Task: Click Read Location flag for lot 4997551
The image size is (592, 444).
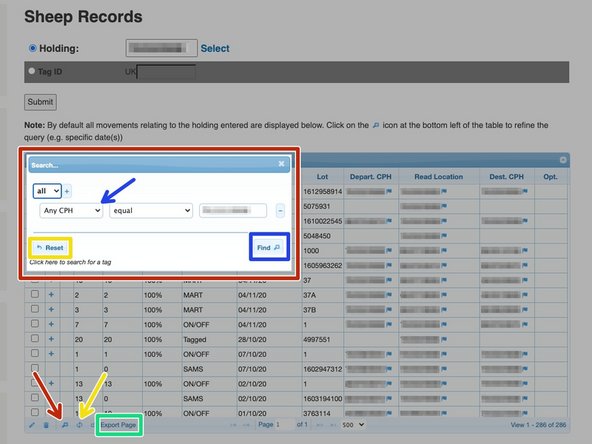Action: pyautogui.click(x=444, y=339)
